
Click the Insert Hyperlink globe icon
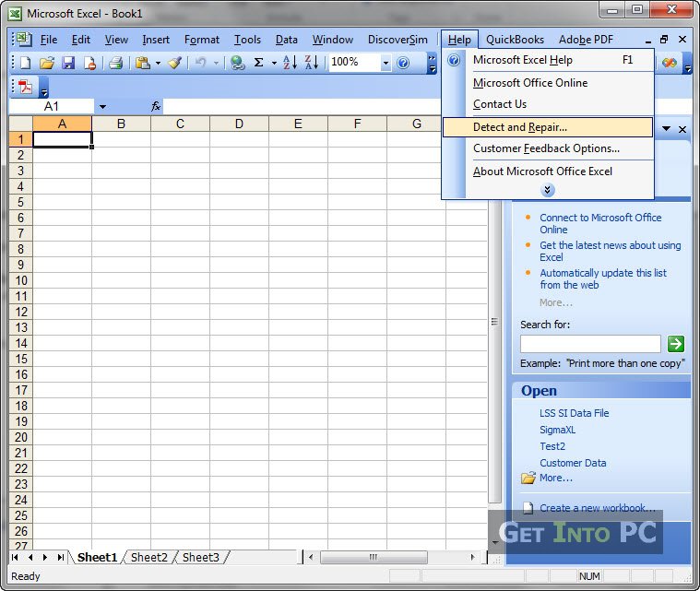(238, 63)
